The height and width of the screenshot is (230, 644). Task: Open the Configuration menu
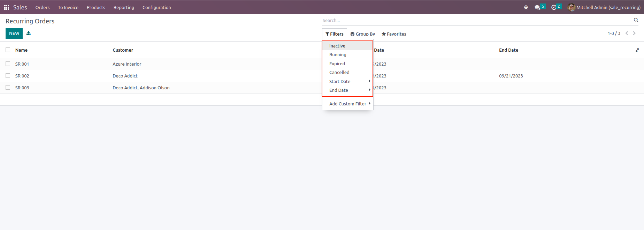pos(156,7)
